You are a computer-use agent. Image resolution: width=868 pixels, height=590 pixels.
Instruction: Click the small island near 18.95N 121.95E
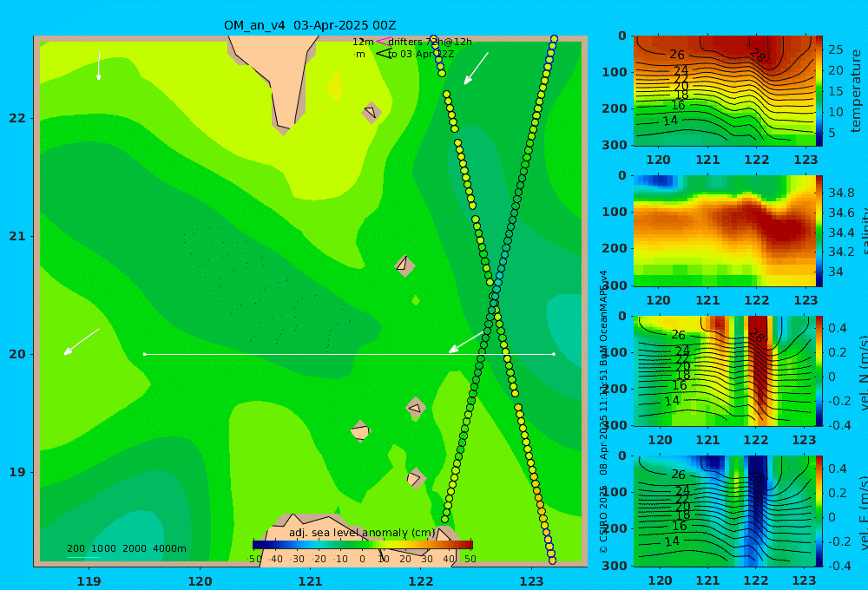click(415, 478)
